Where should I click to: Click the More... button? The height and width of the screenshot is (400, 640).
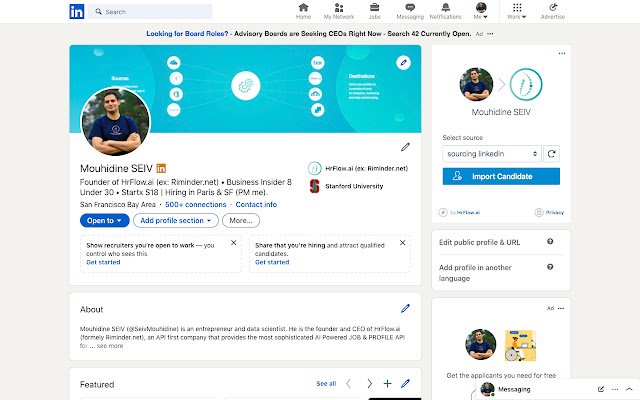241,220
